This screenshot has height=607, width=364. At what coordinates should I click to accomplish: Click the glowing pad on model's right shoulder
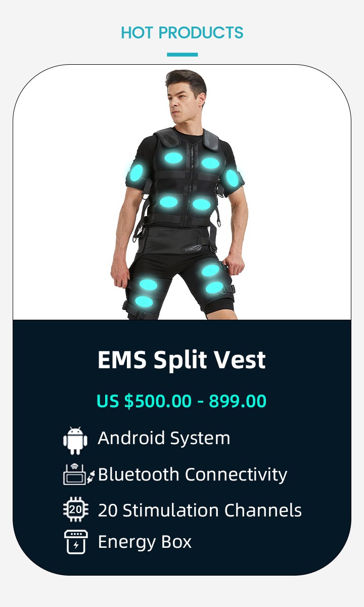click(136, 174)
